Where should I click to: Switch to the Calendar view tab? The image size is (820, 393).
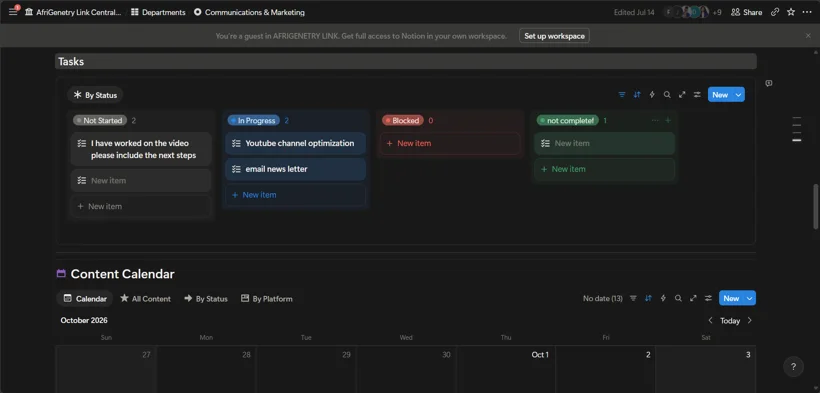pos(85,299)
